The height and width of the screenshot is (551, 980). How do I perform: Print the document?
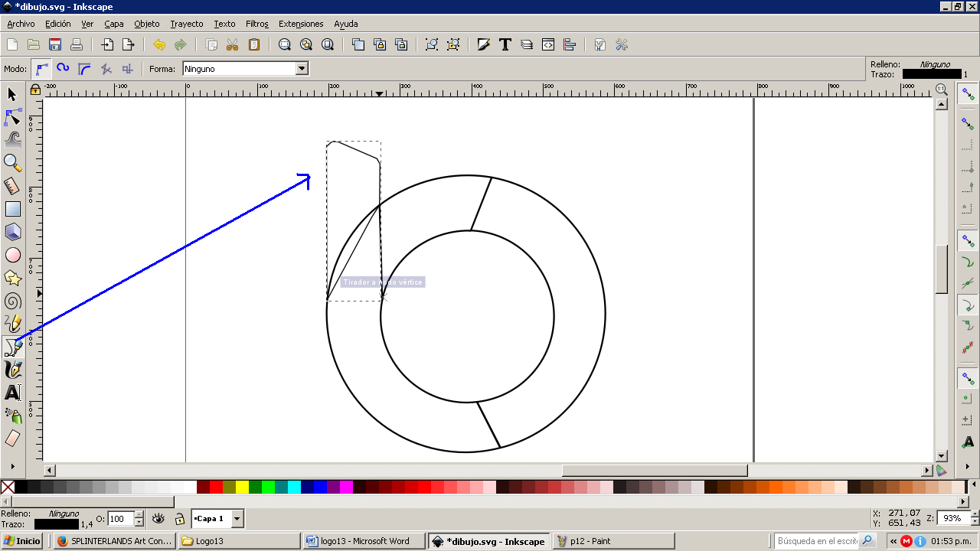[x=77, y=44]
